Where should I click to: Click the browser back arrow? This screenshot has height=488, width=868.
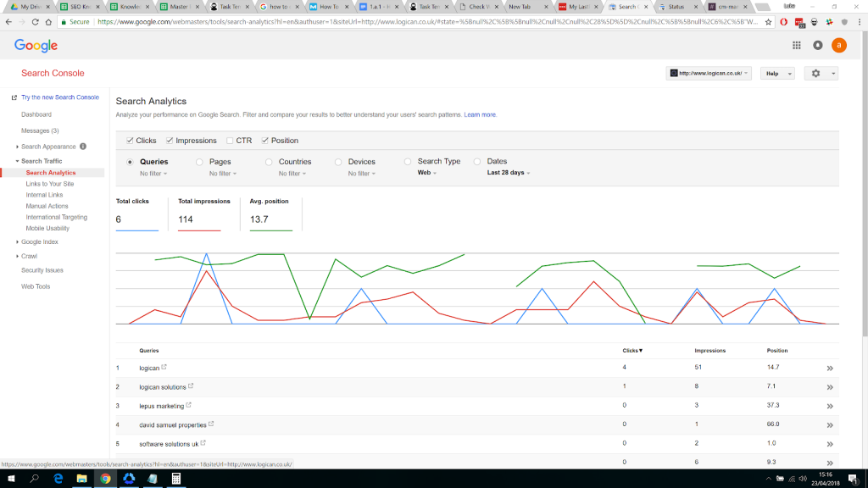point(8,22)
